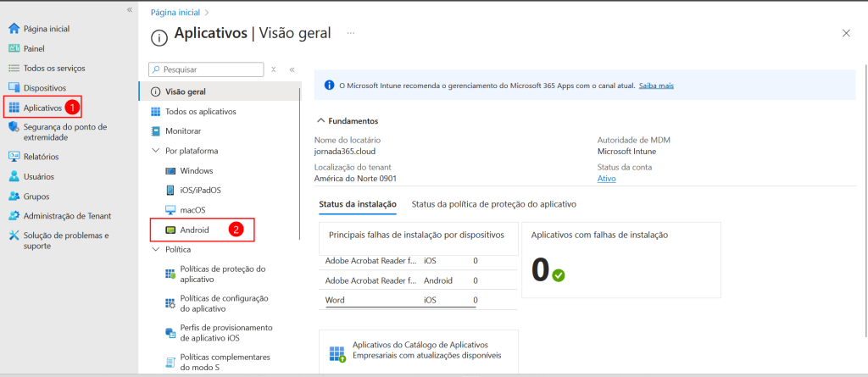Viewport: 868px width, 377px height.
Task: Click the Android platform icon
Action: [x=170, y=230]
